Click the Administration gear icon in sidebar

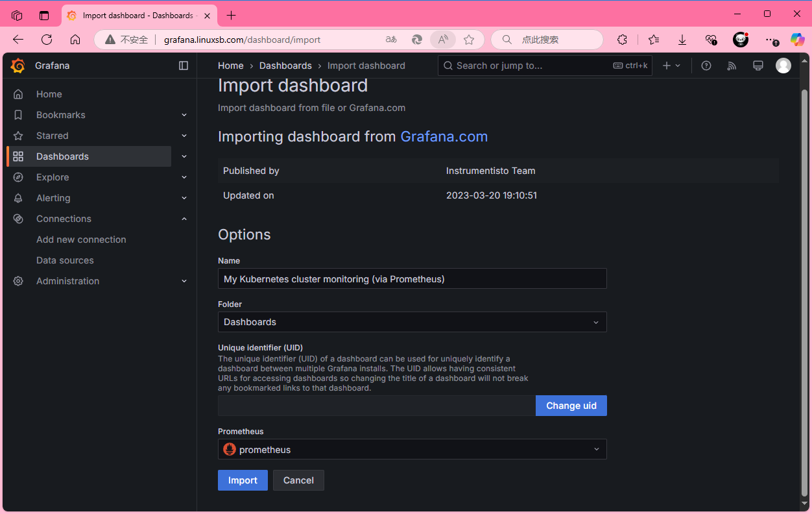pyautogui.click(x=18, y=281)
